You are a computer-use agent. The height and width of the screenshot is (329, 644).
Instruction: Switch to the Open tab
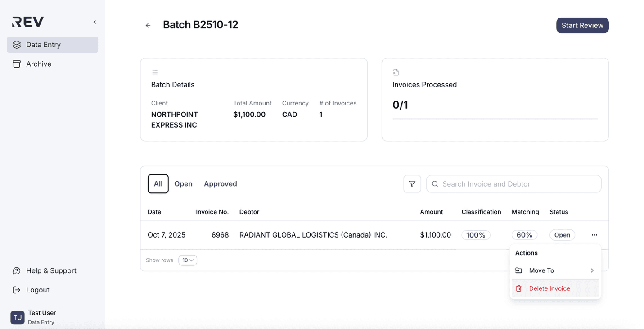183,184
